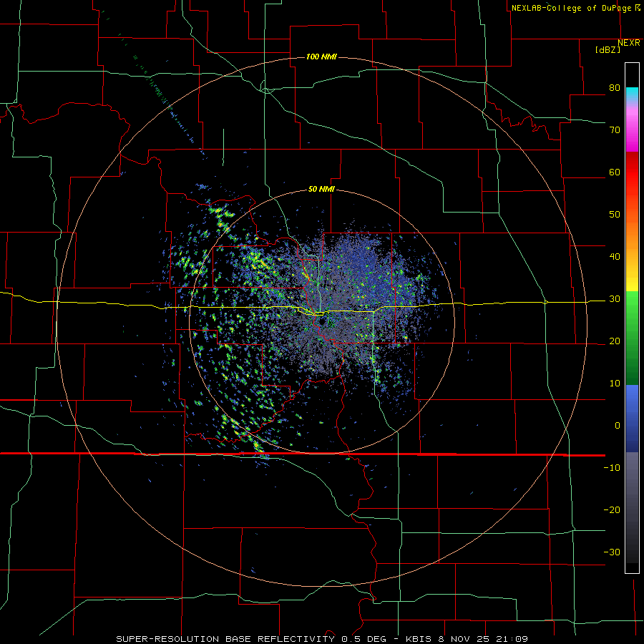This screenshot has width=644, height=644.
Task: Click the 50 NMI range ring label
Action: point(321,190)
